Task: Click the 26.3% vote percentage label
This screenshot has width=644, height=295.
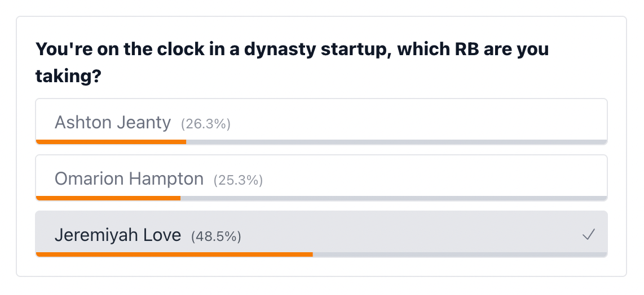Action: (x=206, y=124)
